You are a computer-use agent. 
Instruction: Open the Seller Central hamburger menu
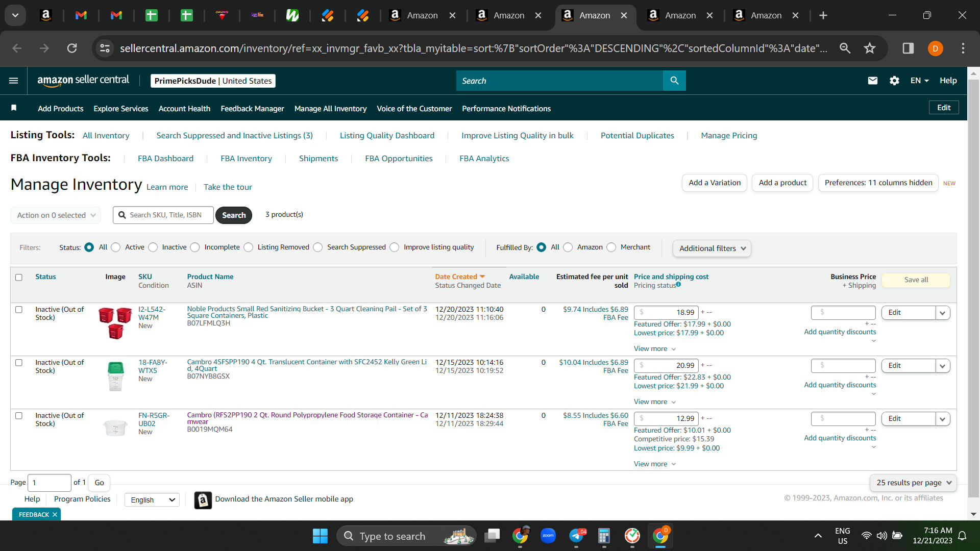[14, 81]
